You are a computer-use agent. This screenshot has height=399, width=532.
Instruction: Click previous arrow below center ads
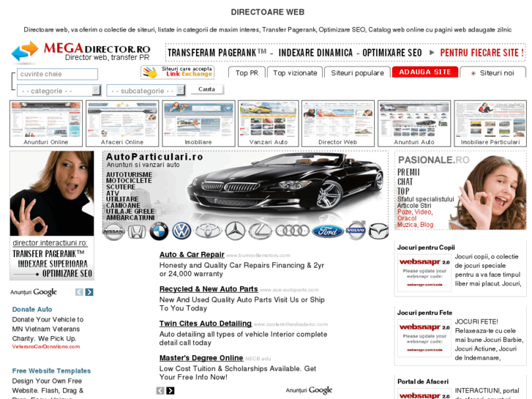(160, 391)
